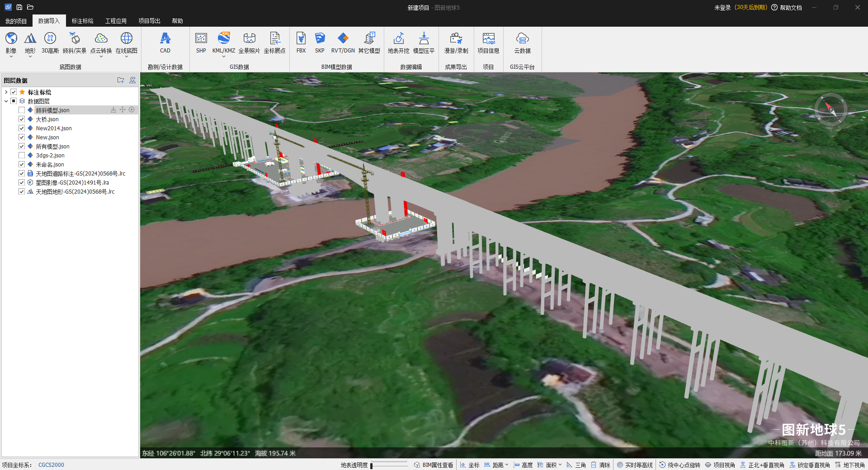Uncheck the 大桥.json layer
Viewport: 868px width, 470px height.
coord(22,119)
